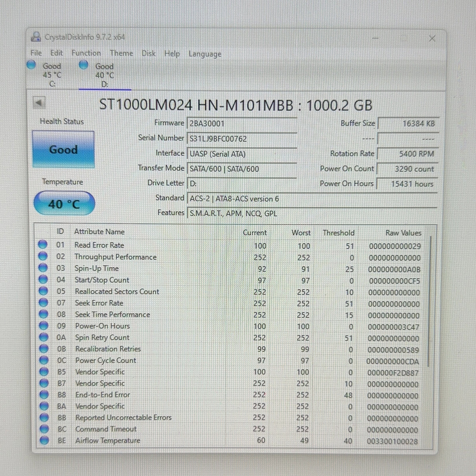Viewport: 476px width, 476px height.
Task: Open the Function menu
Action: point(86,53)
